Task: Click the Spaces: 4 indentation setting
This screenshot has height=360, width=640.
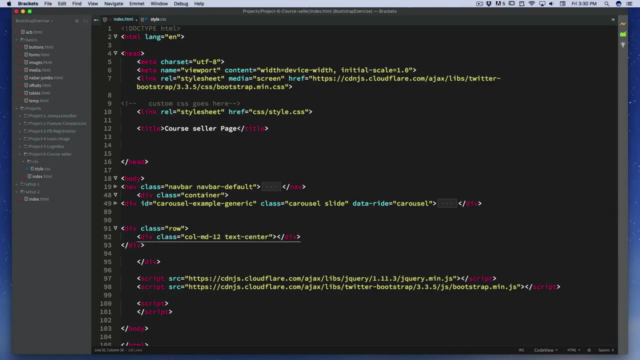Action: [606, 350]
